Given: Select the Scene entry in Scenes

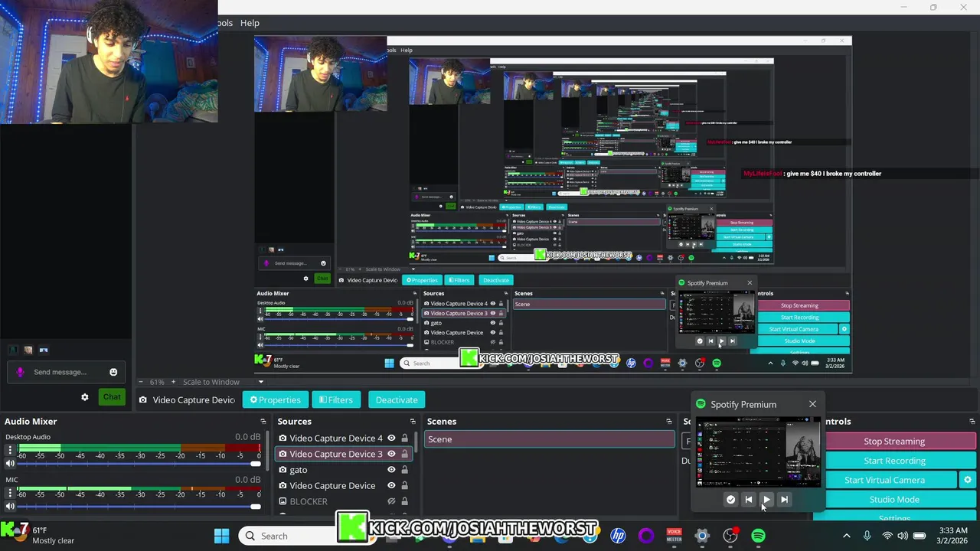Looking at the screenshot, I should [549, 439].
